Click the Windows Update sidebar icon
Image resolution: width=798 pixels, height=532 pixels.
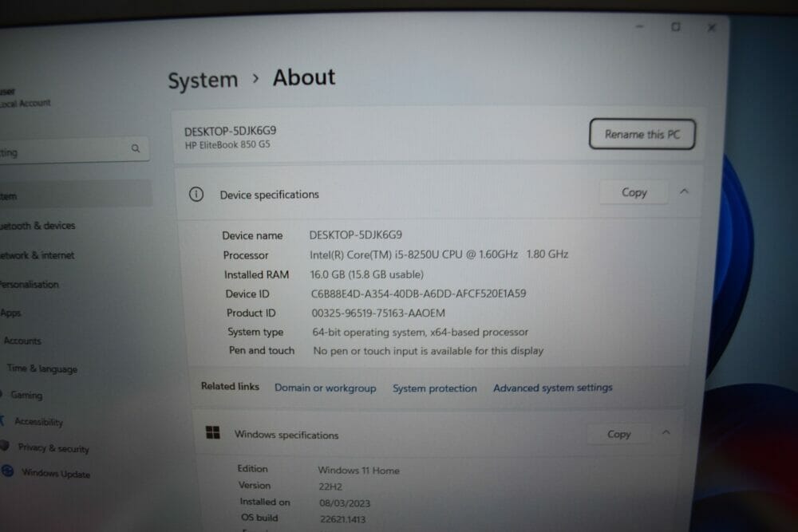pos(8,471)
